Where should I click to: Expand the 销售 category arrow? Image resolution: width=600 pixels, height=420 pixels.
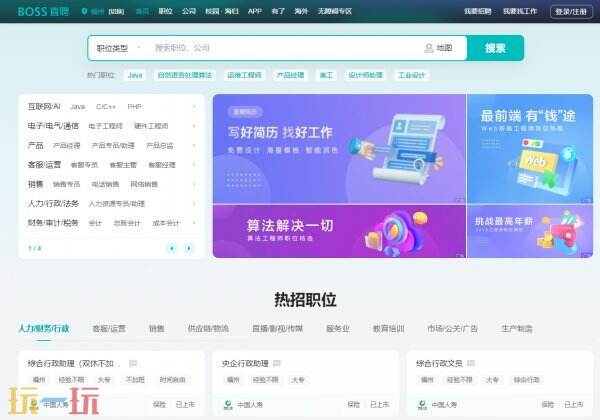pyautogui.click(x=194, y=184)
